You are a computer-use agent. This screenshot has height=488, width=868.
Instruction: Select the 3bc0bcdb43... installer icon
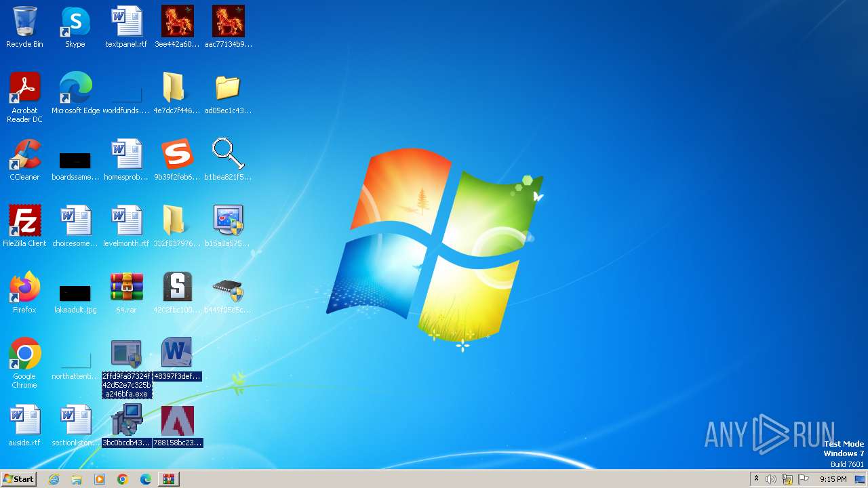(126, 426)
